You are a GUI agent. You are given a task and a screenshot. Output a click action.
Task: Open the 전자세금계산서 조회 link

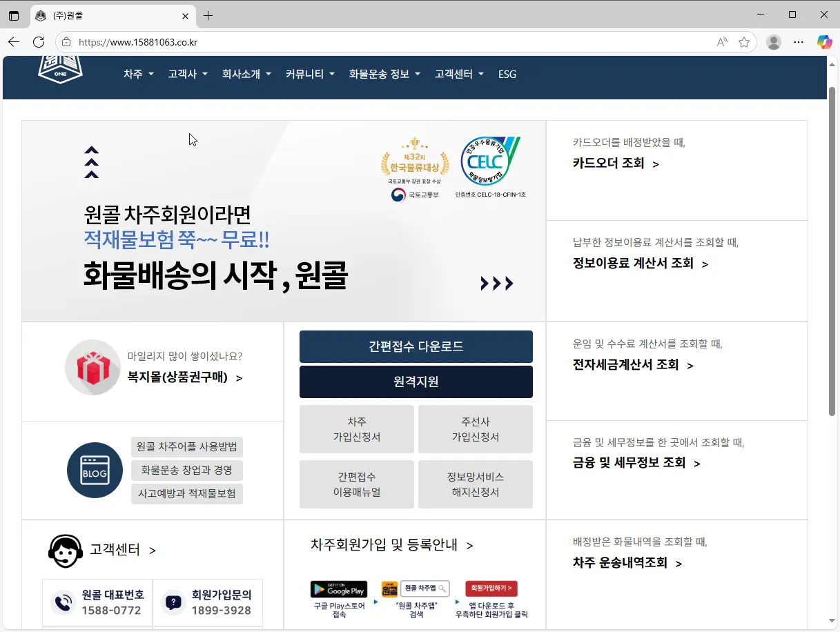click(633, 364)
